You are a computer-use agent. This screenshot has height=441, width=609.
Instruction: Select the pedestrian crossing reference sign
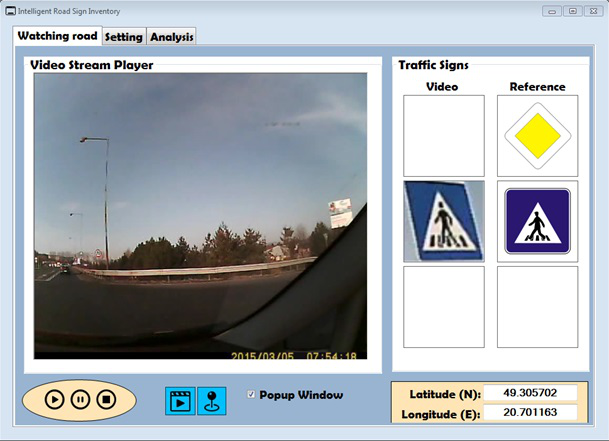[538, 221]
